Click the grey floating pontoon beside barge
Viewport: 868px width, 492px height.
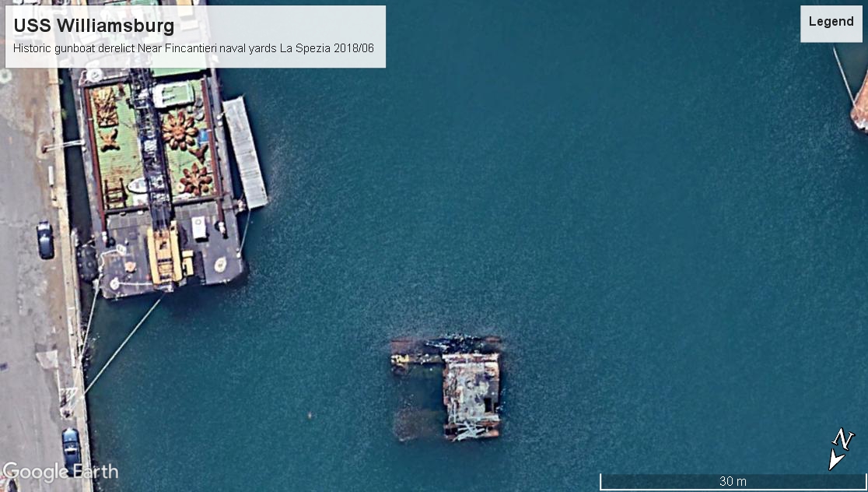tap(245, 151)
